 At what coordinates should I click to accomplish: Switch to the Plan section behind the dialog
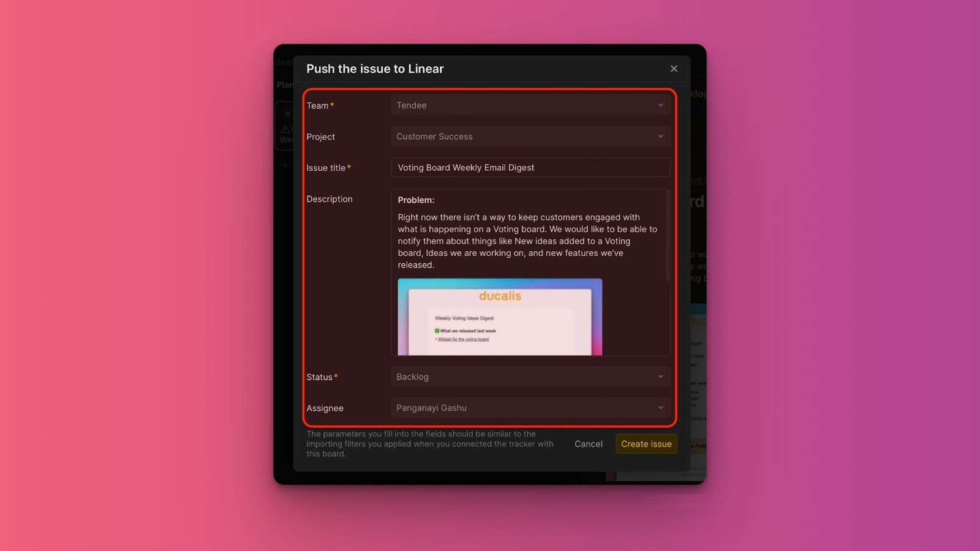pos(285,84)
